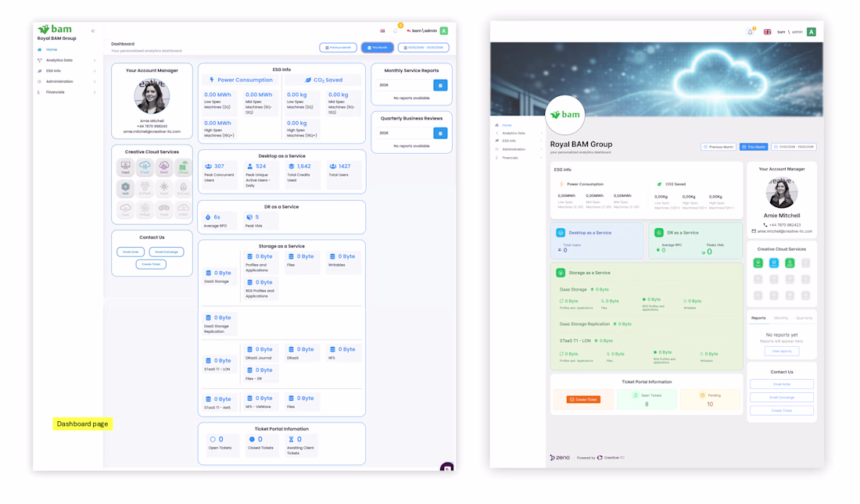Click account manager photo in left dashboard
The image size is (860, 504).
pyautogui.click(x=152, y=97)
